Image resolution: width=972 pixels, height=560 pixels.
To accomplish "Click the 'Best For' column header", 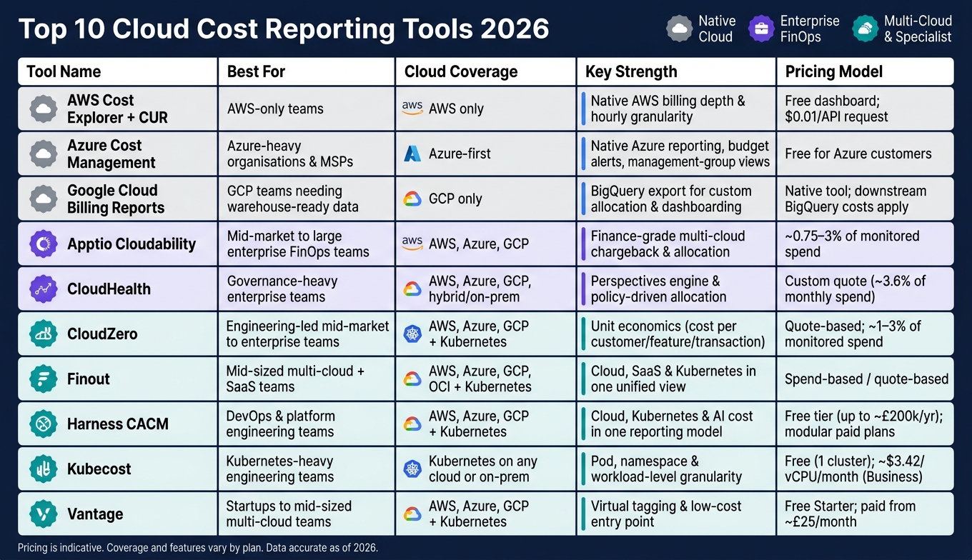I will (x=307, y=71).
